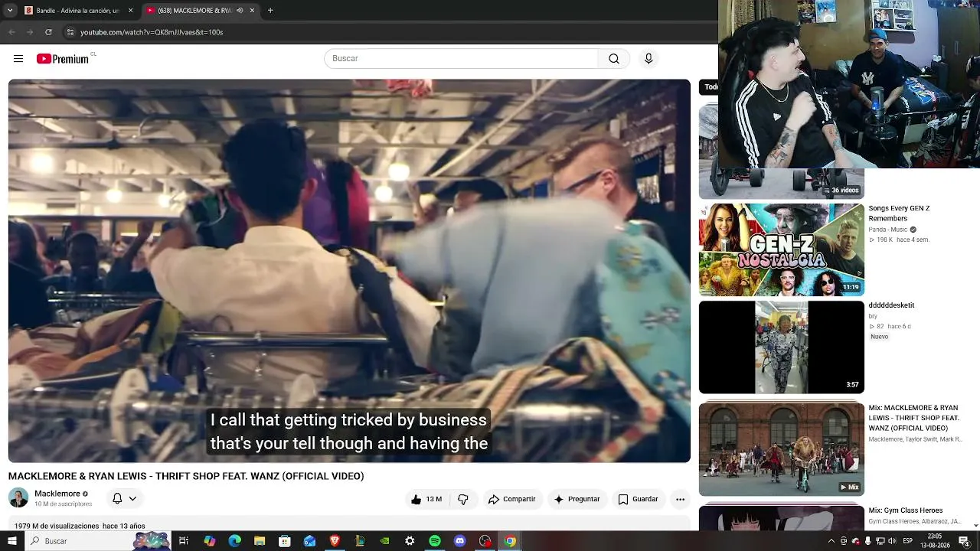Open Discord from the taskbar
Screen dimensions: 980x551
click(459, 541)
